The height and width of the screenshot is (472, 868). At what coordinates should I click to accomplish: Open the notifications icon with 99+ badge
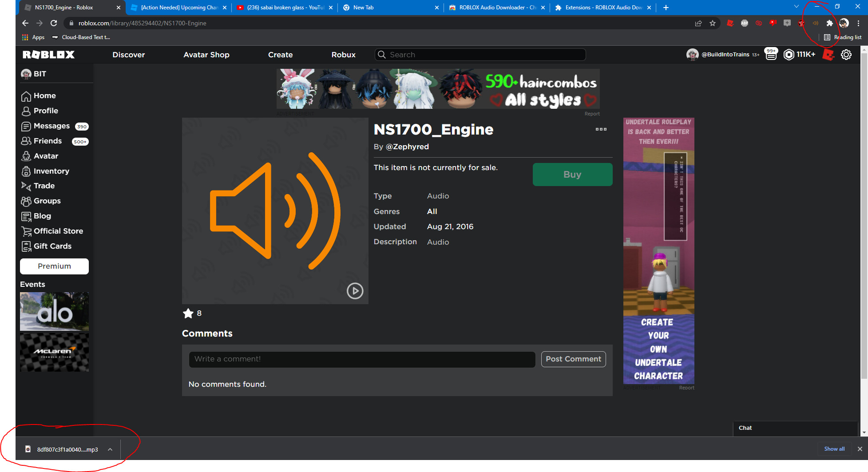pyautogui.click(x=771, y=54)
